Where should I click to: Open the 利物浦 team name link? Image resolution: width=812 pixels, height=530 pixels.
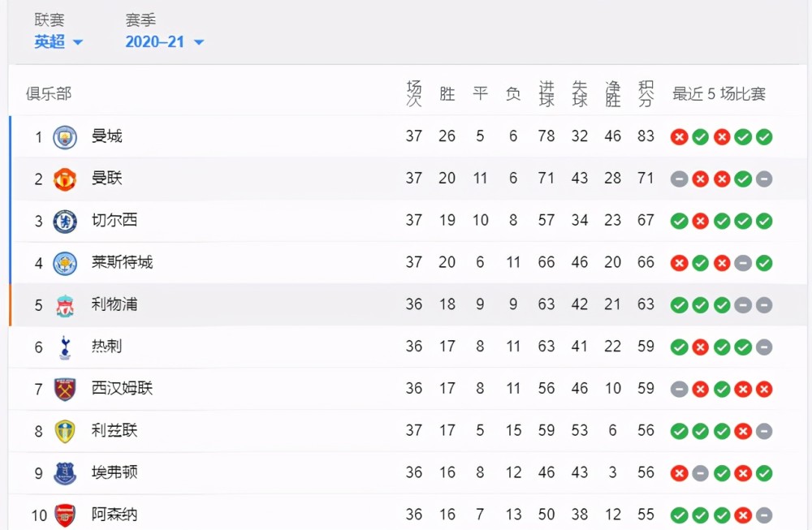[114, 304]
